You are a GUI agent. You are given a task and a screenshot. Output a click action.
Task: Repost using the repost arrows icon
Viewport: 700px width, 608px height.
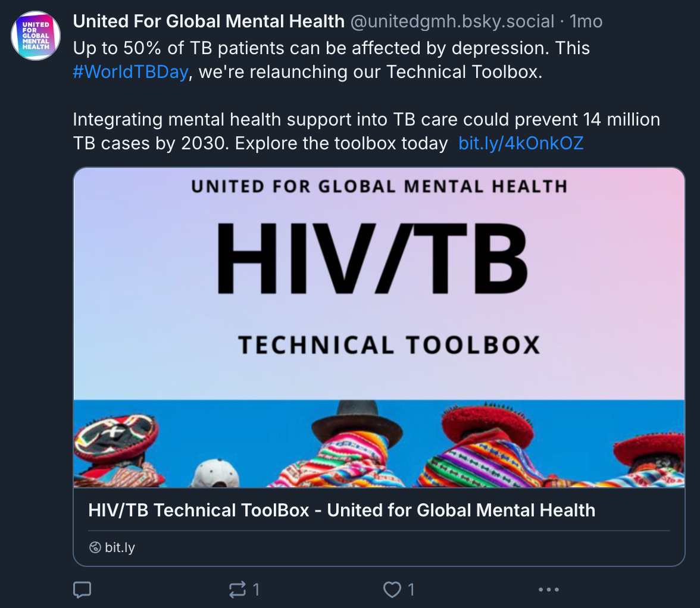[237, 590]
